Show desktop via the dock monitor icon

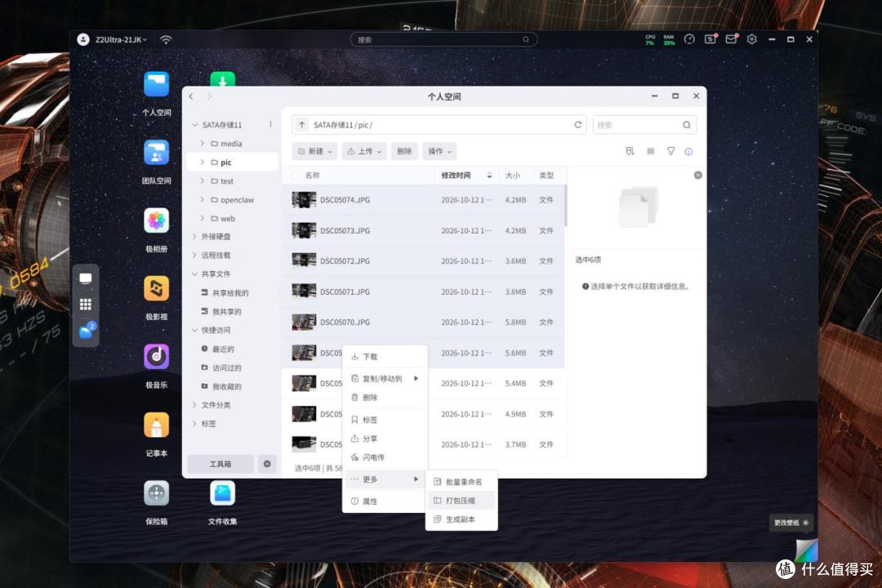86,278
